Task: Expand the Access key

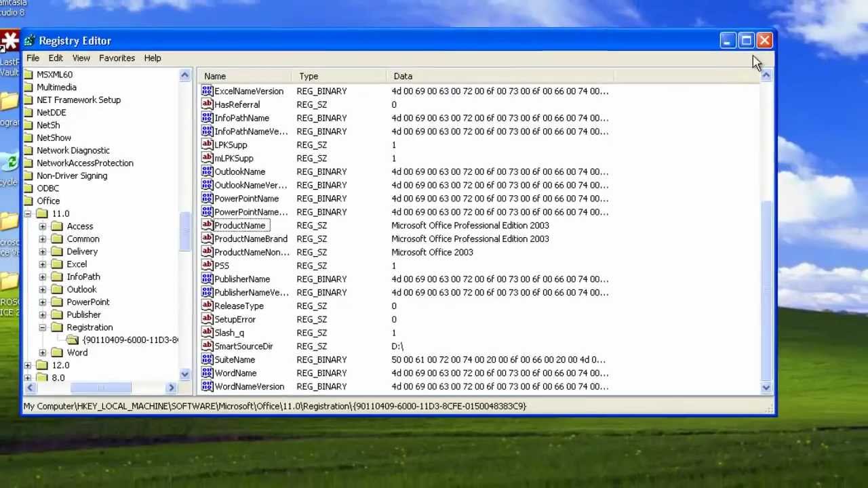Action: click(x=43, y=226)
